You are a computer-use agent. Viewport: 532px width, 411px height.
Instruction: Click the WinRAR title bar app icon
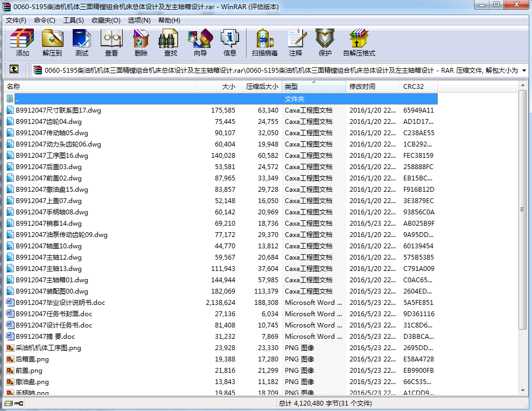click(6, 6)
